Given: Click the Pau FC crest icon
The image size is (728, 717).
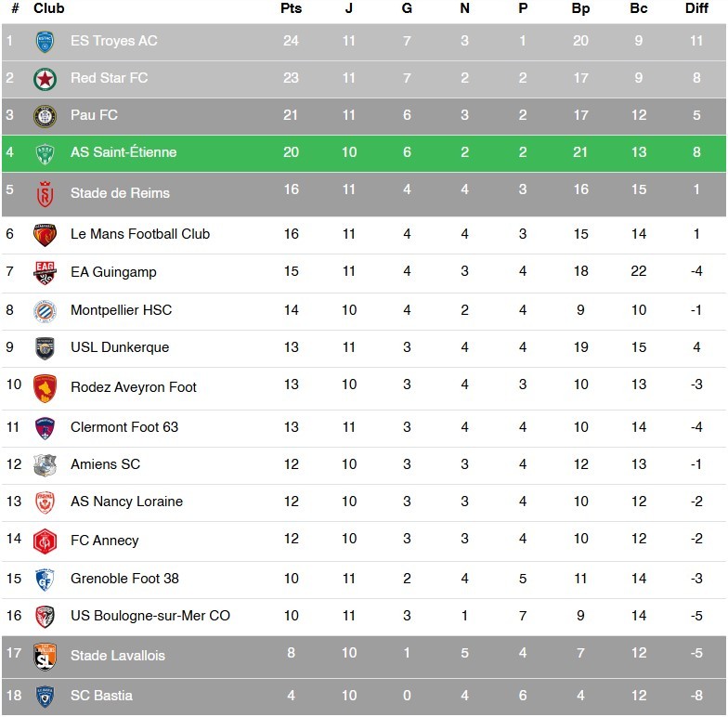Looking at the screenshot, I should [45, 116].
